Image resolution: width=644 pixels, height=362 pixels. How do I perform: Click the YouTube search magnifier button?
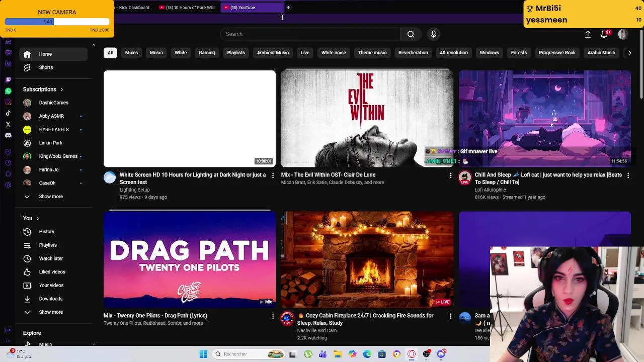411,34
